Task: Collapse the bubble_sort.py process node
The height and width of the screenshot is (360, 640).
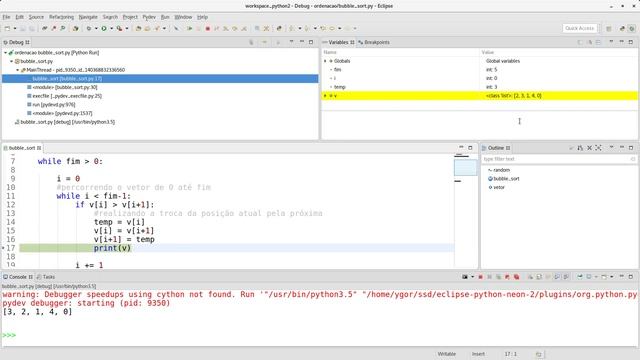Action: click(11, 61)
